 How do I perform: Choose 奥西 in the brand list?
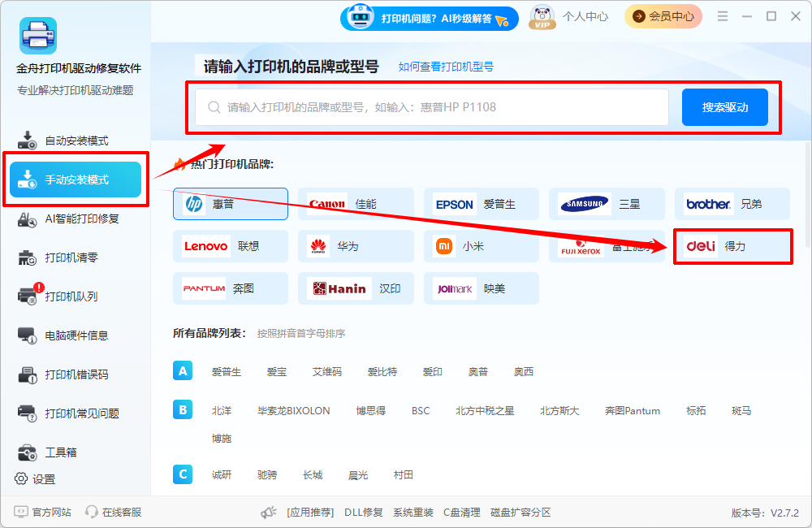(524, 371)
